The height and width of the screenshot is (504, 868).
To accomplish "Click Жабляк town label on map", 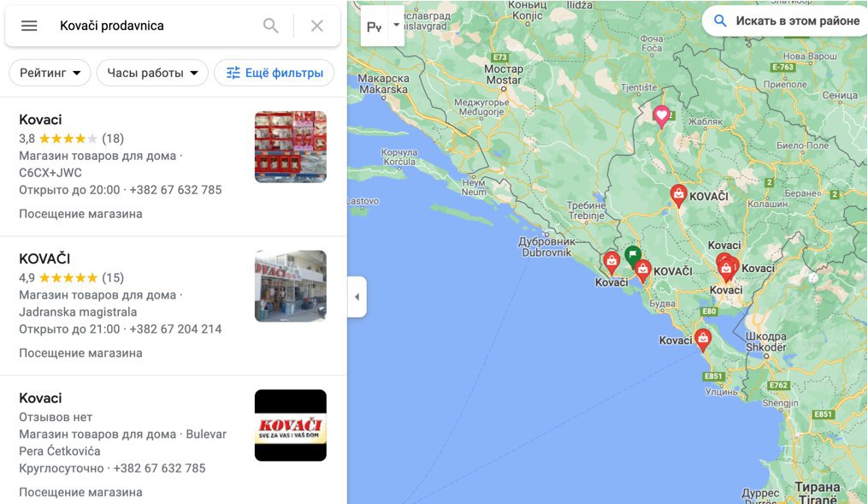I will tap(706, 122).
